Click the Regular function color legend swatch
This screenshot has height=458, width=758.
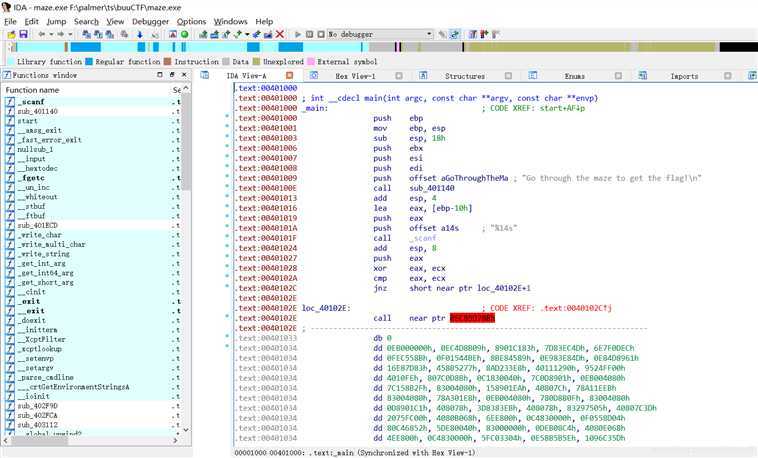click(x=89, y=61)
